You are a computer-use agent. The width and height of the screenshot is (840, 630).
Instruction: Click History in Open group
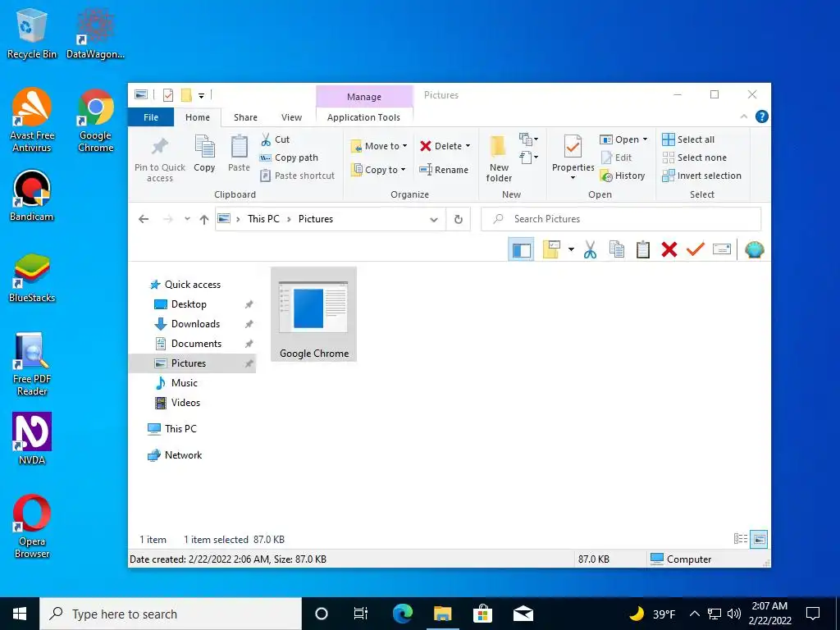point(623,176)
